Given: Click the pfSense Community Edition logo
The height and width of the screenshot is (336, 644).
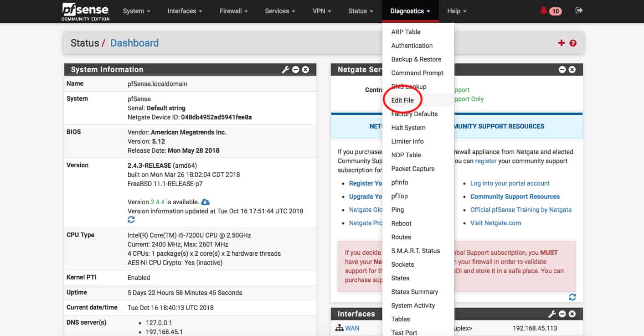Looking at the screenshot, I should 86,11.
